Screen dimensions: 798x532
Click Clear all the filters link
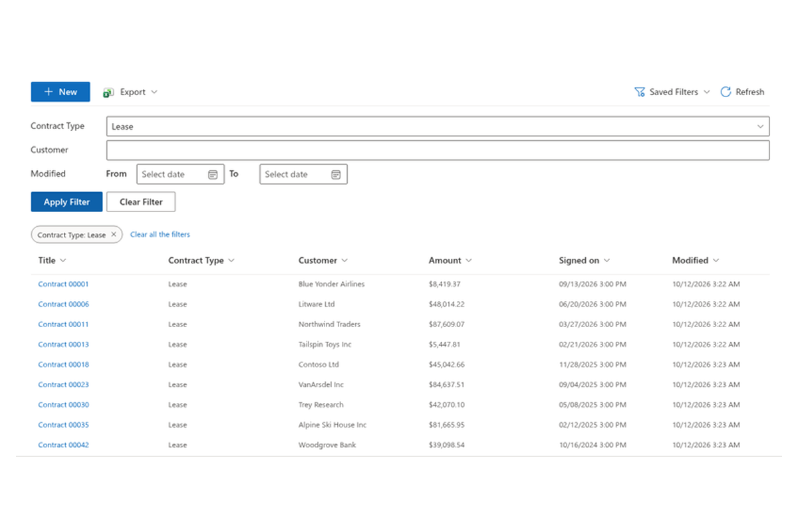click(160, 235)
